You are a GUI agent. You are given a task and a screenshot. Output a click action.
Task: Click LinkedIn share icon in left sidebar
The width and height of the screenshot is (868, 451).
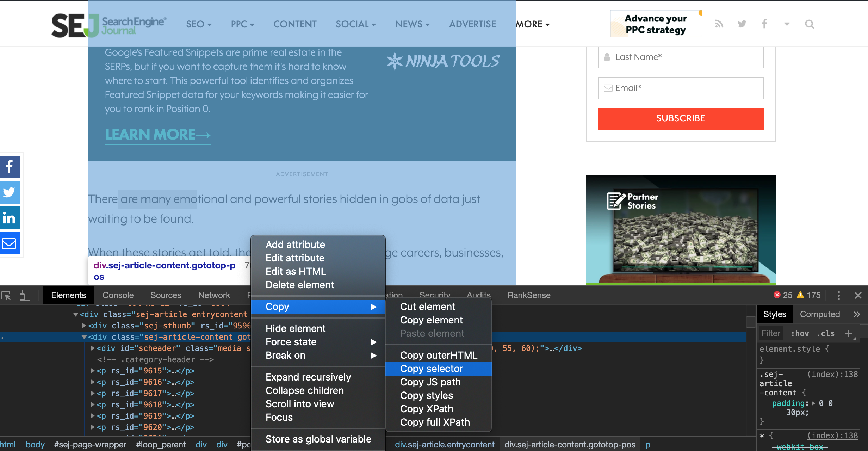tap(10, 218)
